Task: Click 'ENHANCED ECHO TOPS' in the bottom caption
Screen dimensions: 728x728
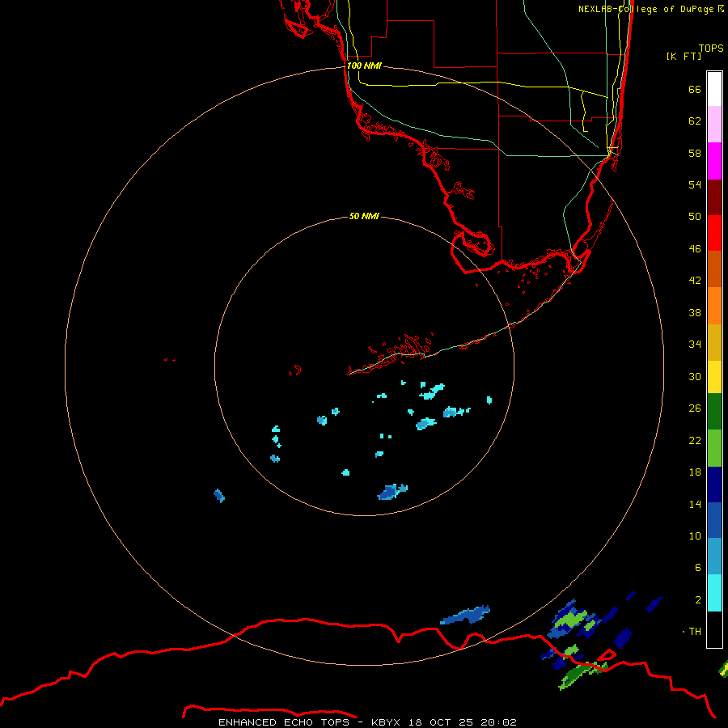Action: 284,722
